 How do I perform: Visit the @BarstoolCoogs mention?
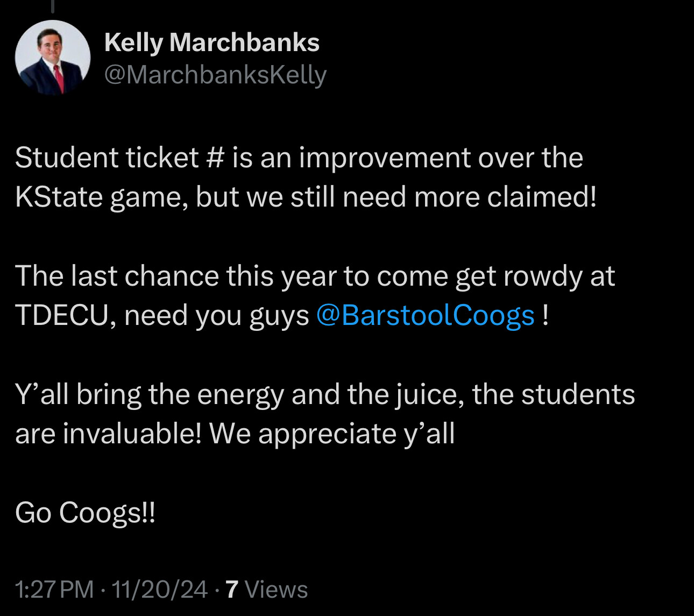coord(425,315)
